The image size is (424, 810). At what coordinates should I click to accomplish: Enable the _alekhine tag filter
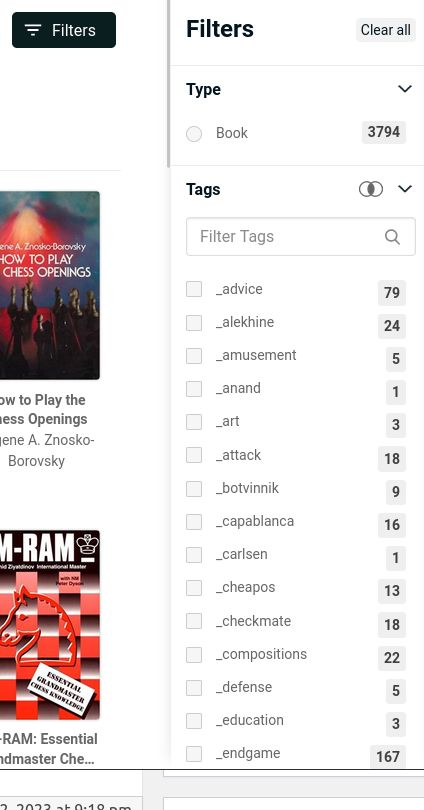pyautogui.click(x=194, y=322)
